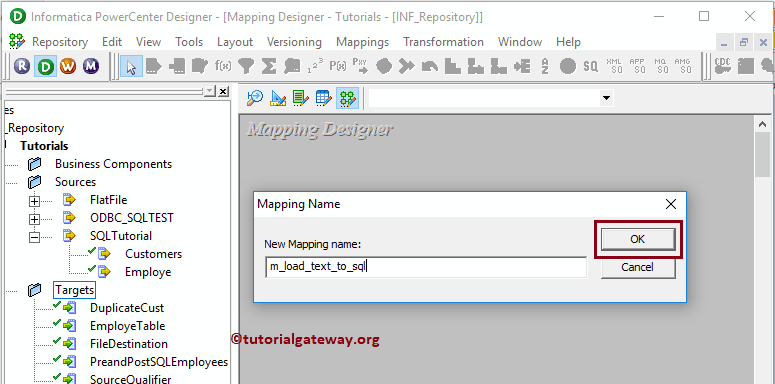Confirm mapping name with OK button
Screen dimensions: 775x384
tap(638, 239)
